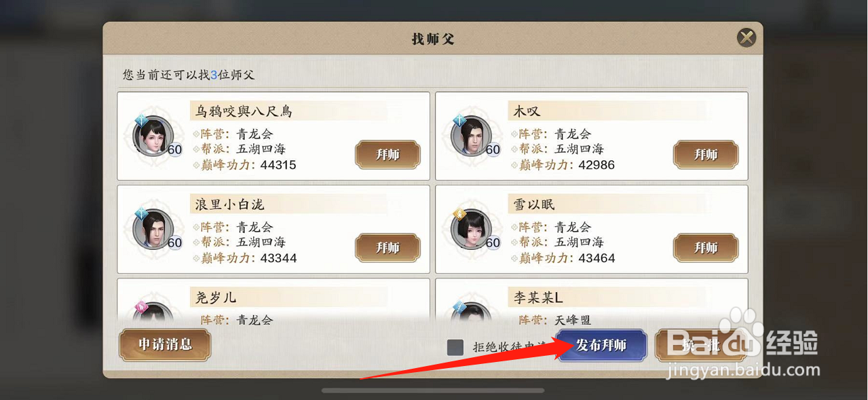Click 换一批 to refresh master list
This screenshot has height=400, width=868.
[700, 346]
